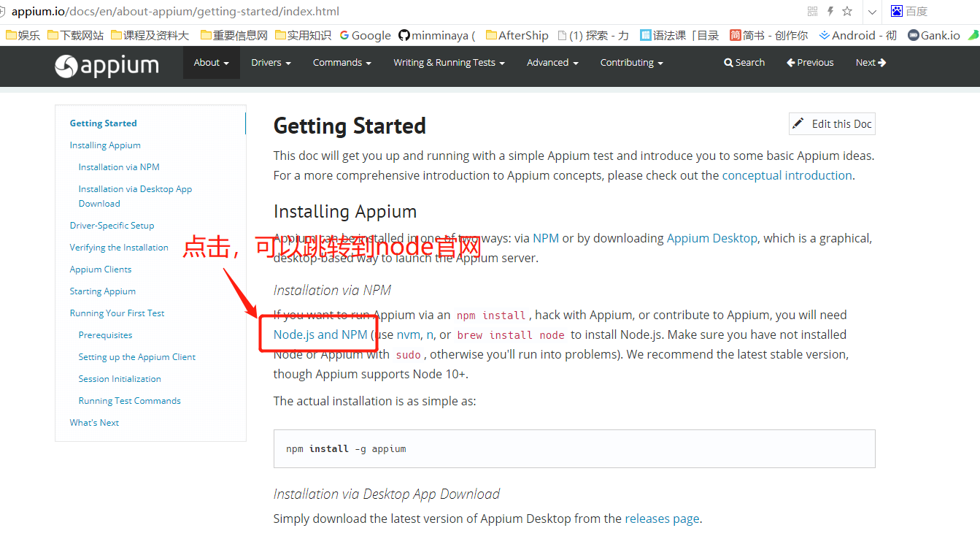Open the About dropdown menu
Viewport: 980px width, 547px height.
point(212,63)
